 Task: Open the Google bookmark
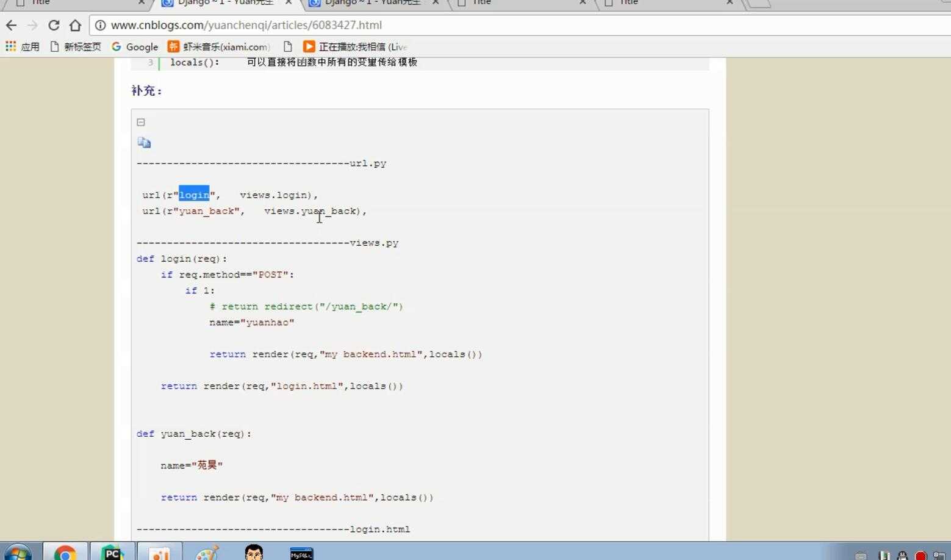135,47
